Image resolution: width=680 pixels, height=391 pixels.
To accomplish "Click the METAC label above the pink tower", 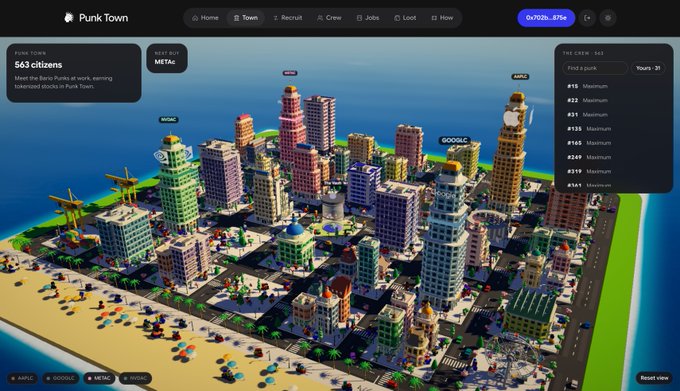I will coord(290,73).
